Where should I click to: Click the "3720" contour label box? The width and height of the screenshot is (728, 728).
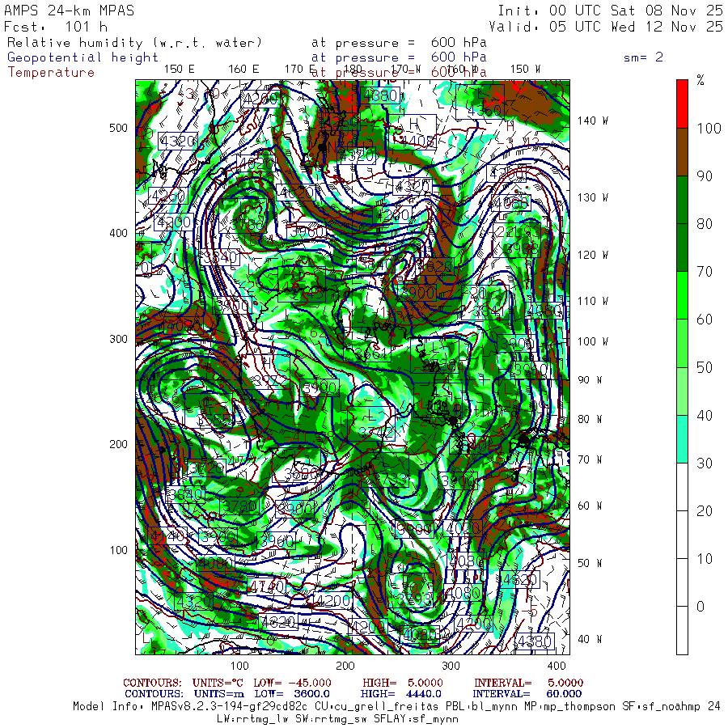[206, 468]
